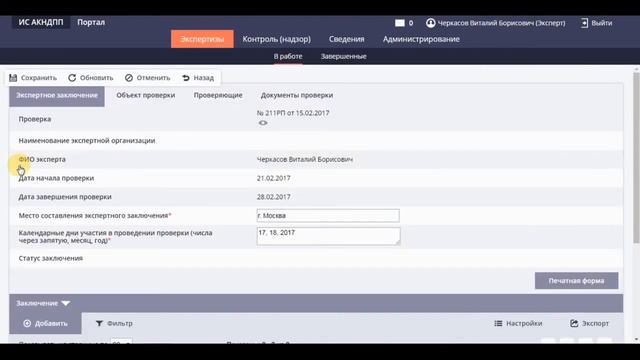
Task: Click the plus icon in Добавить
Action: tap(27, 323)
